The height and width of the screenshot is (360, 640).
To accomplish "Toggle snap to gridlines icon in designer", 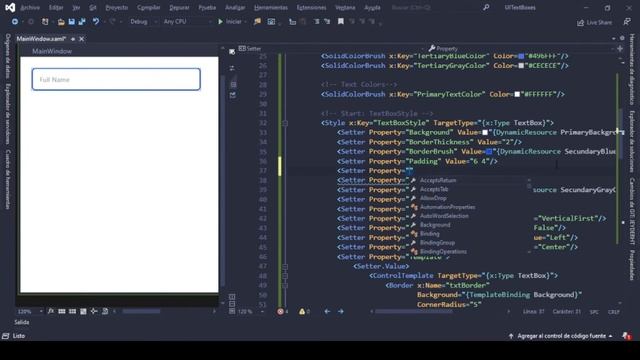I will coord(72,311).
